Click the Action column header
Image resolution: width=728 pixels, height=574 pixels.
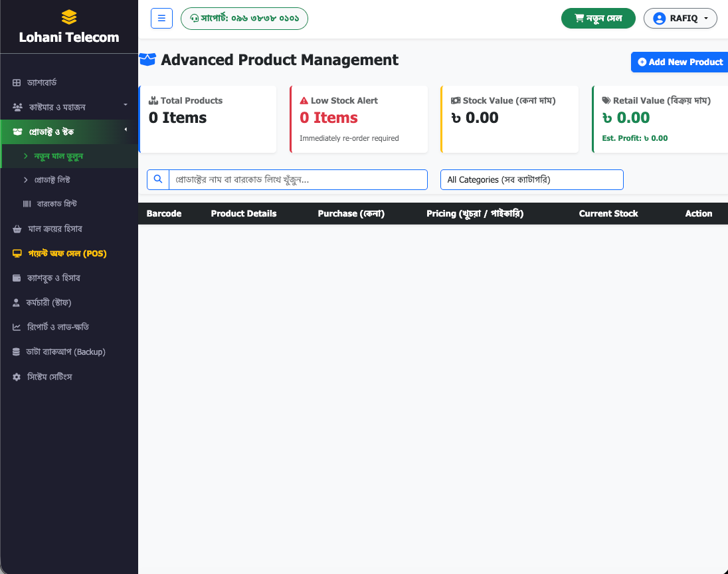click(x=699, y=214)
